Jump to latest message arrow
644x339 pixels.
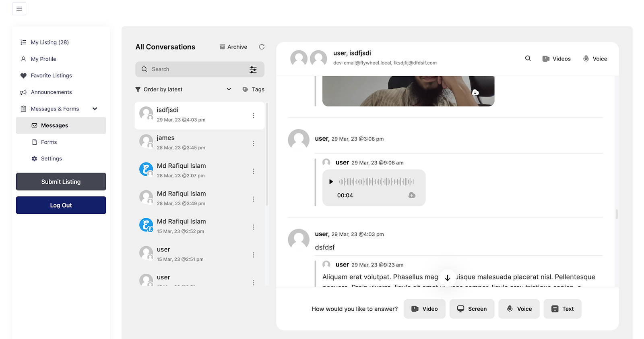pyautogui.click(x=448, y=278)
